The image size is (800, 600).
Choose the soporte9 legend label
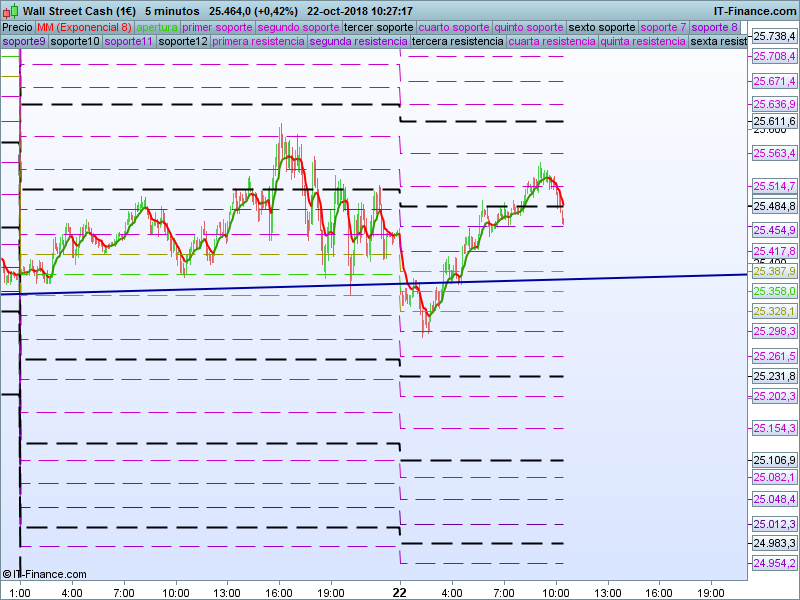point(24,41)
